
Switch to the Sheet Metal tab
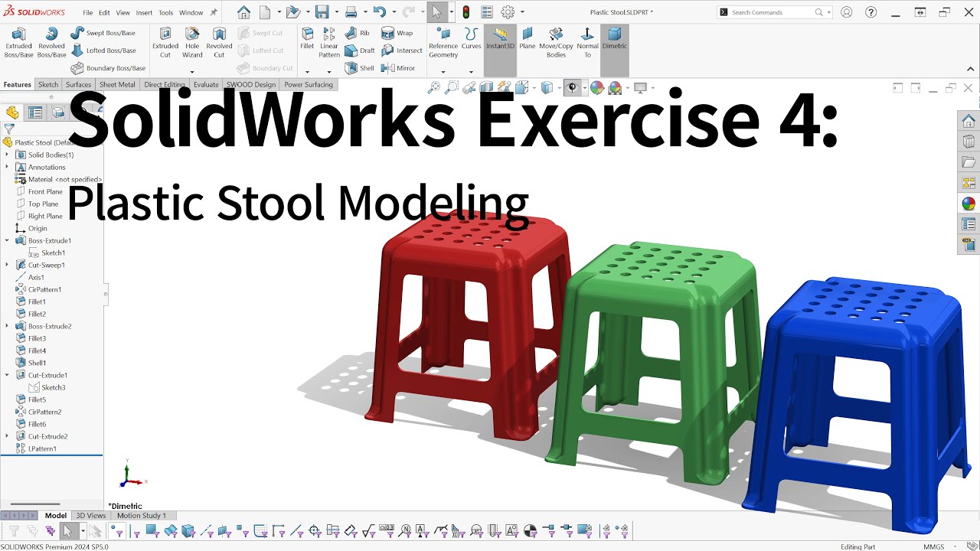point(117,85)
